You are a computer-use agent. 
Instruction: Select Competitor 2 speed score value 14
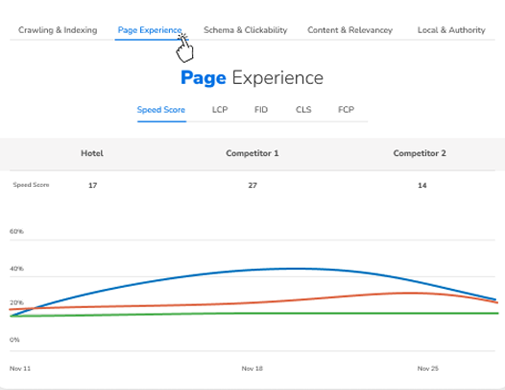click(422, 185)
